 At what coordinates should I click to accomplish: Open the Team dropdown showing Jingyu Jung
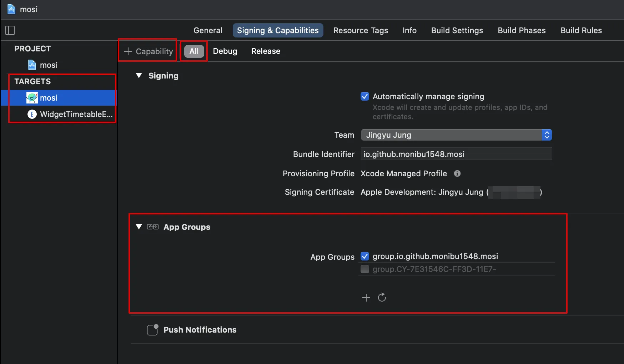(456, 135)
